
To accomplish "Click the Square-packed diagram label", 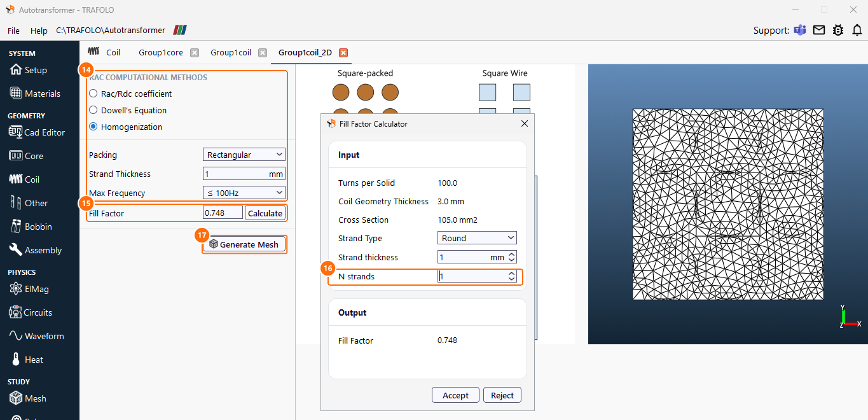I will click(x=366, y=73).
